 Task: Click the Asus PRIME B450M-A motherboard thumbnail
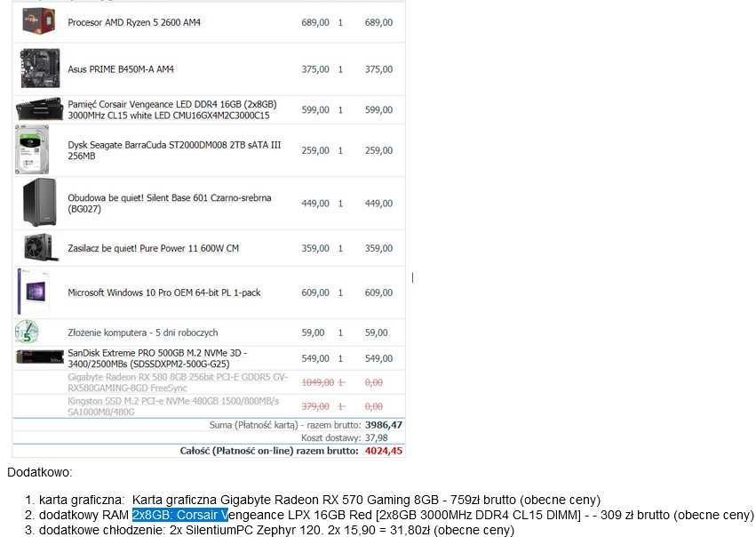(x=41, y=68)
